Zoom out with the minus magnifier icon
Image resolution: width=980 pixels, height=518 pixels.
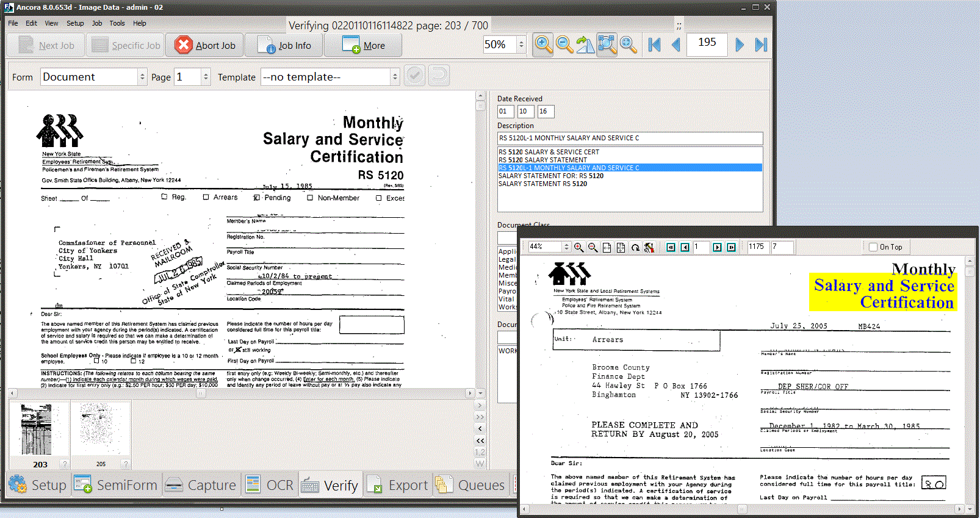click(x=564, y=45)
